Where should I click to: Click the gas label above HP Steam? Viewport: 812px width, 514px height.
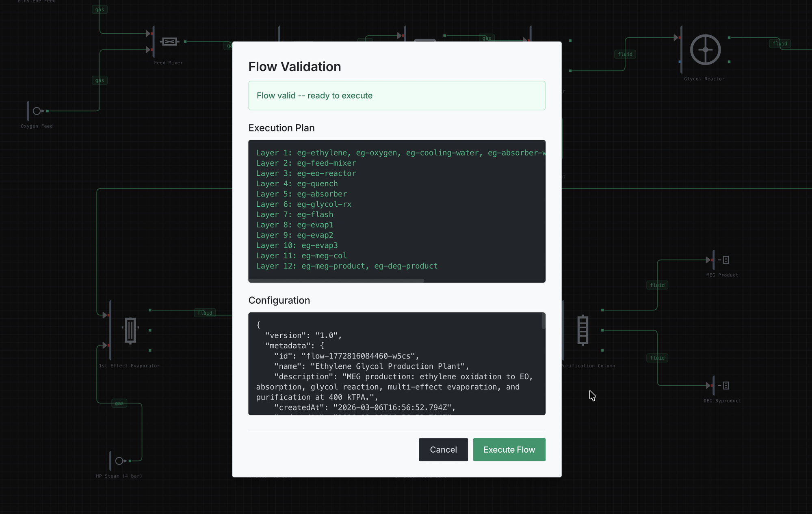coord(119,403)
